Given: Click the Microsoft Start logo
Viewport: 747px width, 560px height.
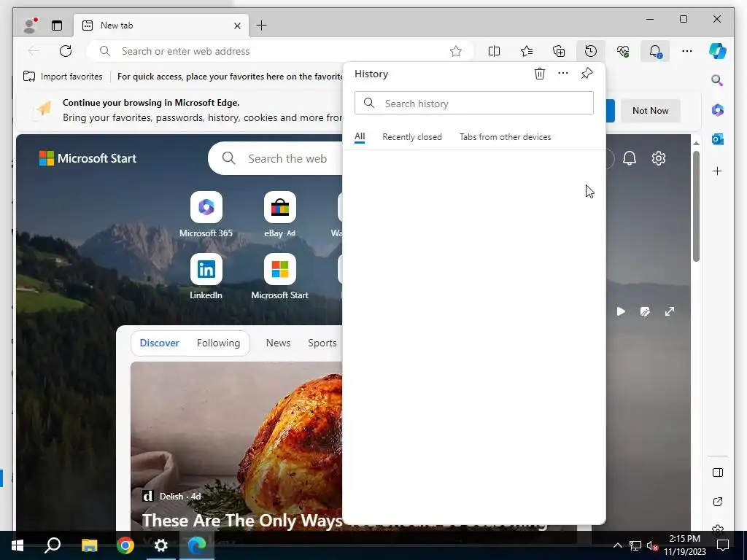Looking at the screenshot, I should click(88, 158).
